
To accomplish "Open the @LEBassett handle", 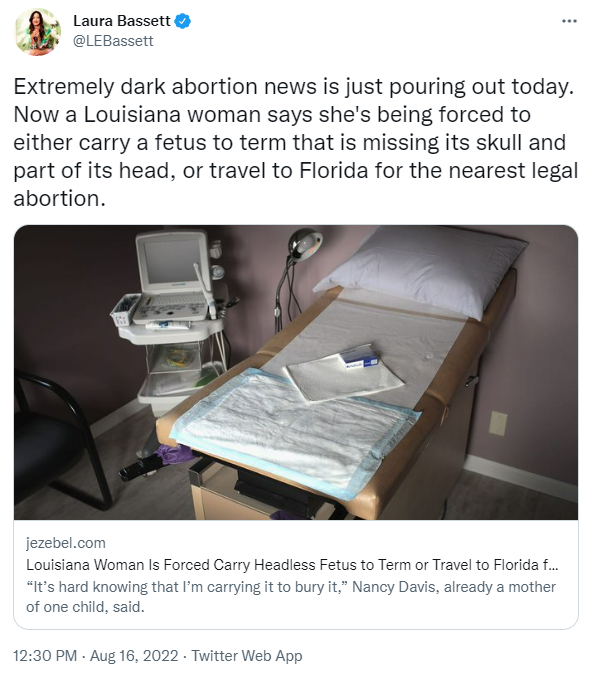I will coord(113,41).
